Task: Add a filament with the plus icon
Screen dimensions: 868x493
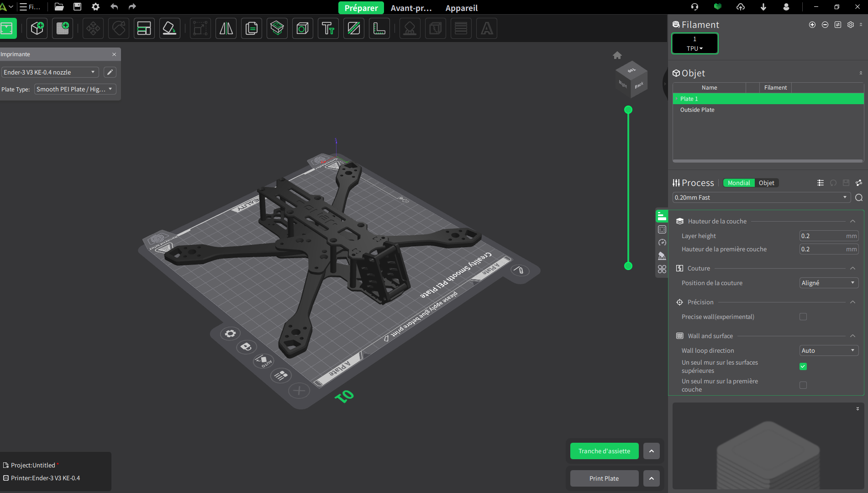Action: [812, 25]
